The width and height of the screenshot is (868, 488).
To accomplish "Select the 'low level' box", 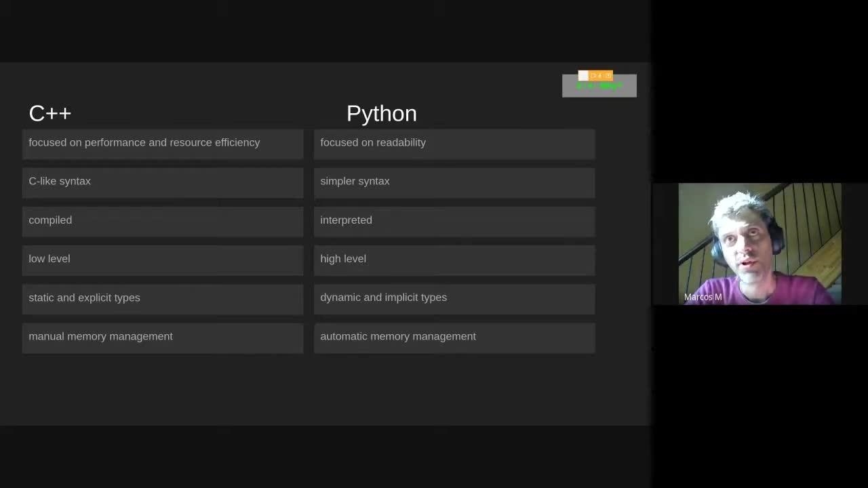I will 163,259.
